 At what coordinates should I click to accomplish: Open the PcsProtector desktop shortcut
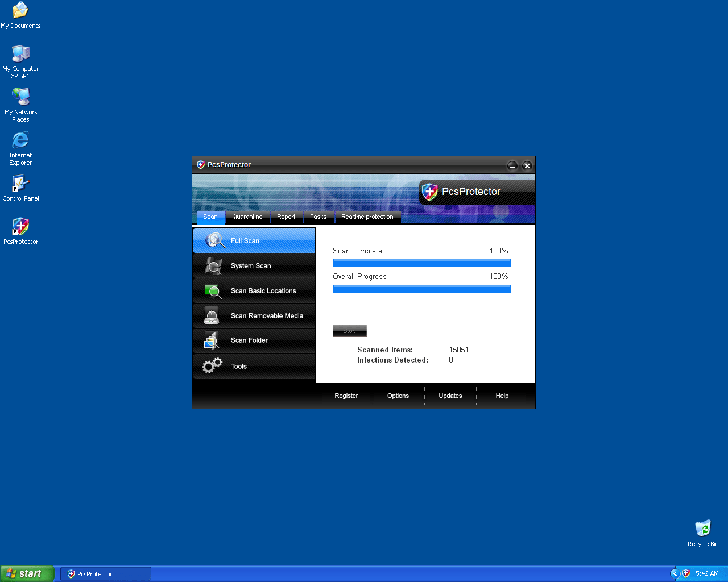click(x=20, y=227)
